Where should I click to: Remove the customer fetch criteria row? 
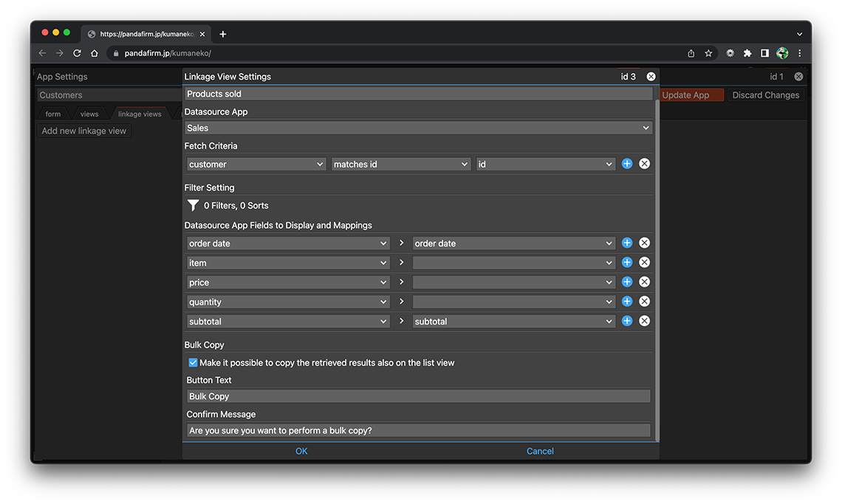[x=644, y=164]
